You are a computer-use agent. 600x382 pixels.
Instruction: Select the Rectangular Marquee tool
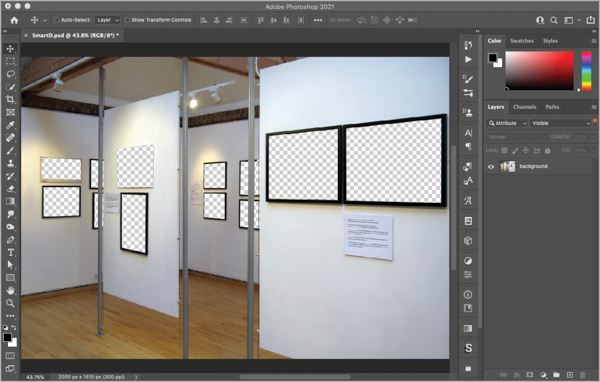pos(10,61)
